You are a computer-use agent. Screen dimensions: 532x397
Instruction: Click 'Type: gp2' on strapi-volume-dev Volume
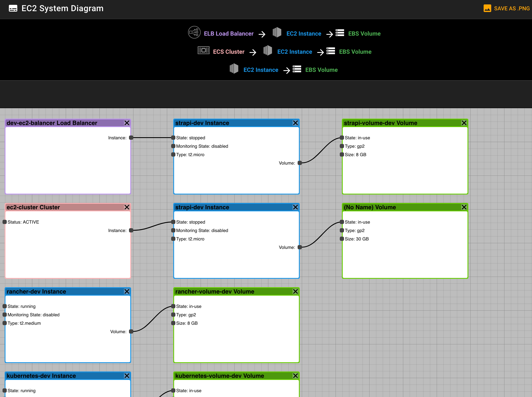pos(355,146)
